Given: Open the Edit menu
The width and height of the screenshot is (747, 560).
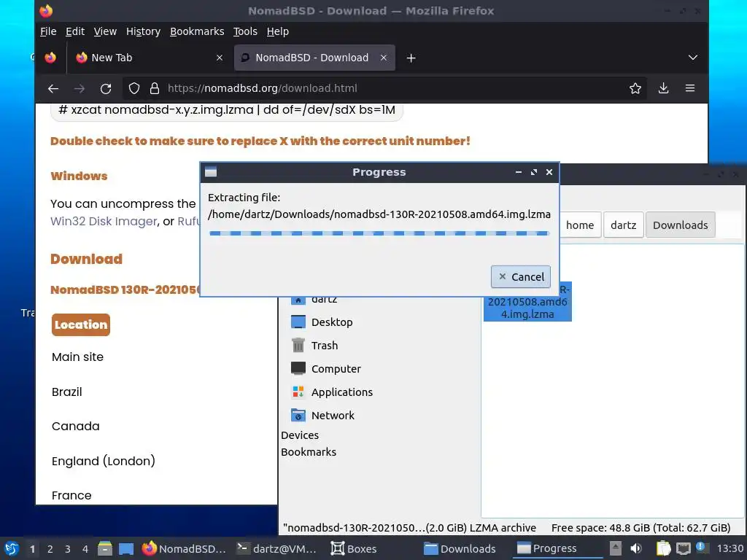Looking at the screenshot, I should [75, 31].
